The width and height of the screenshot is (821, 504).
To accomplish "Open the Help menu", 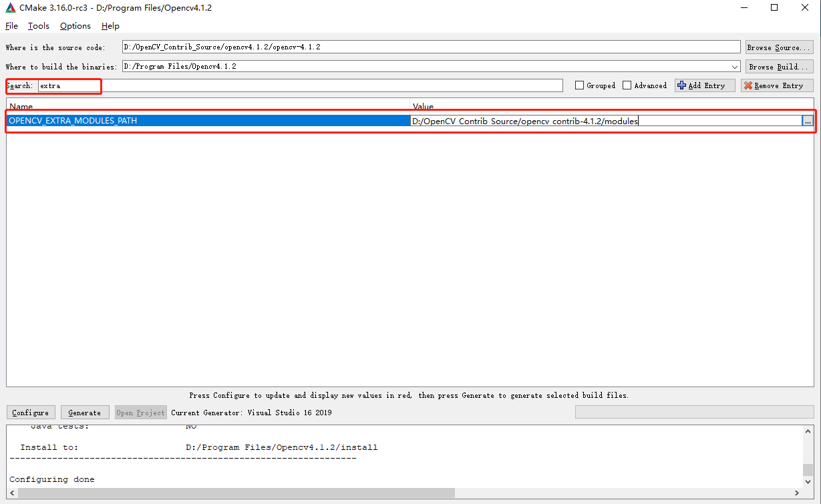I will [110, 26].
